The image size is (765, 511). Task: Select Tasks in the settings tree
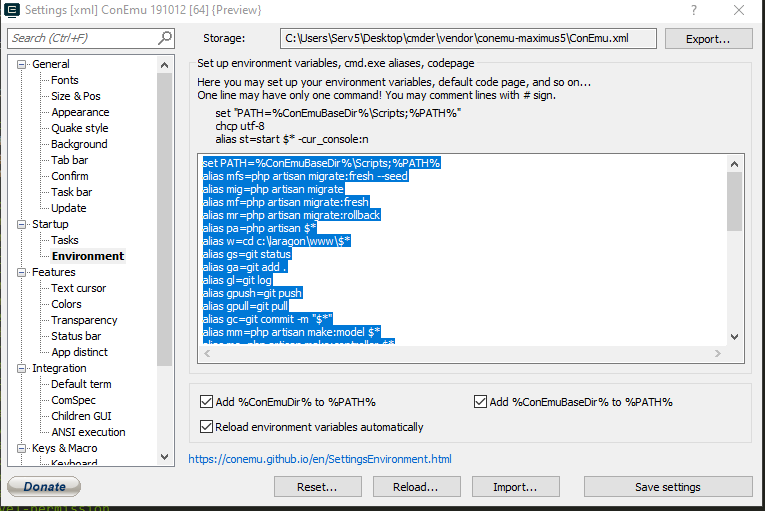point(65,240)
